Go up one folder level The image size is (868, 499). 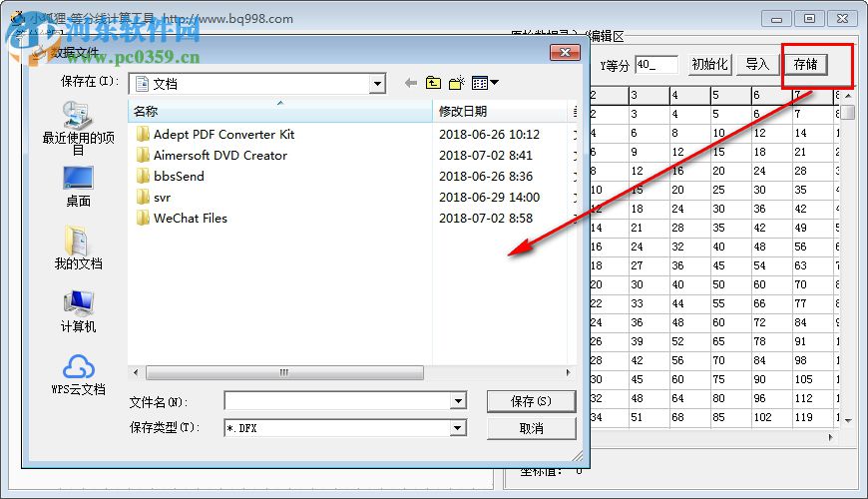(x=433, y=83)
